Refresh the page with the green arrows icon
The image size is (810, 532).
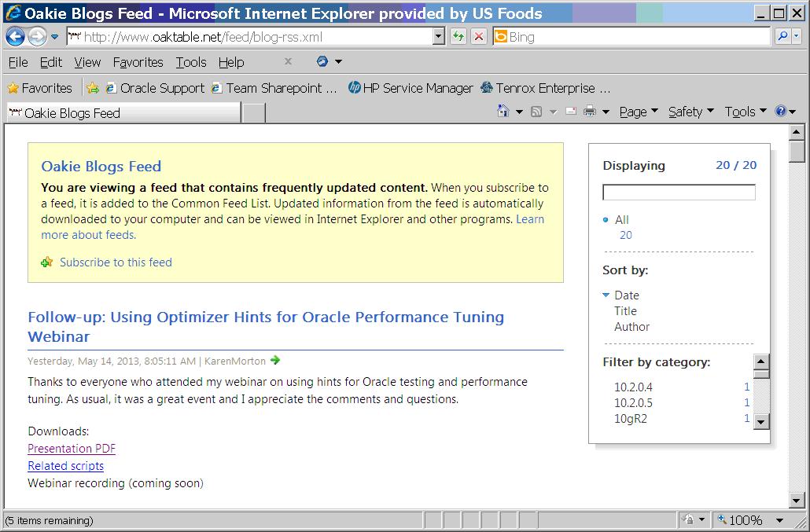click(x=458, y=37)
